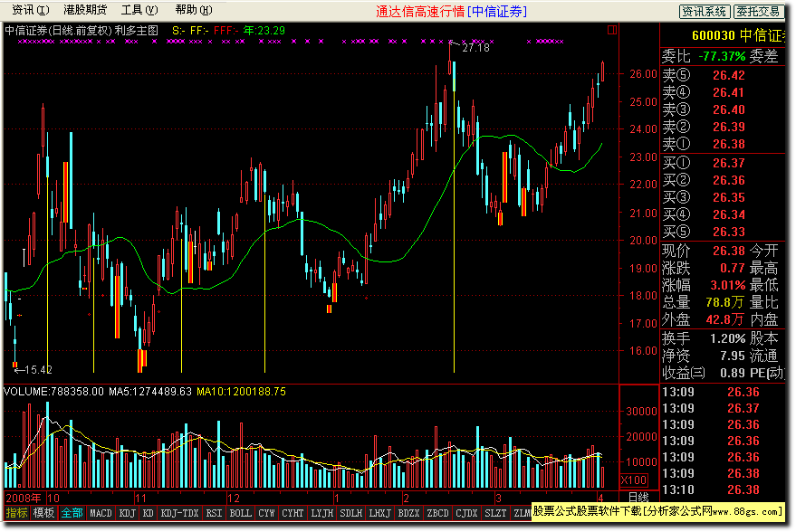Click the 27.18 high price marker

pyautogui.click(x=475, y=48)
